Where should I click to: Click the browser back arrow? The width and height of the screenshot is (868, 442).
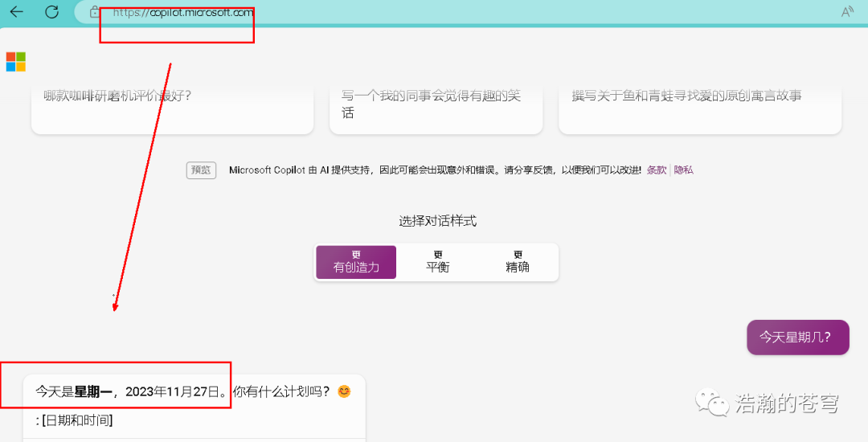pyautogui.click(x=17, y=11)
